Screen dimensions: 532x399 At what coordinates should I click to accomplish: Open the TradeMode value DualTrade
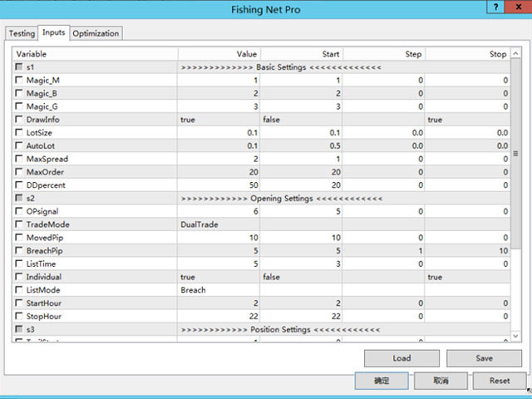coord(199,224)
